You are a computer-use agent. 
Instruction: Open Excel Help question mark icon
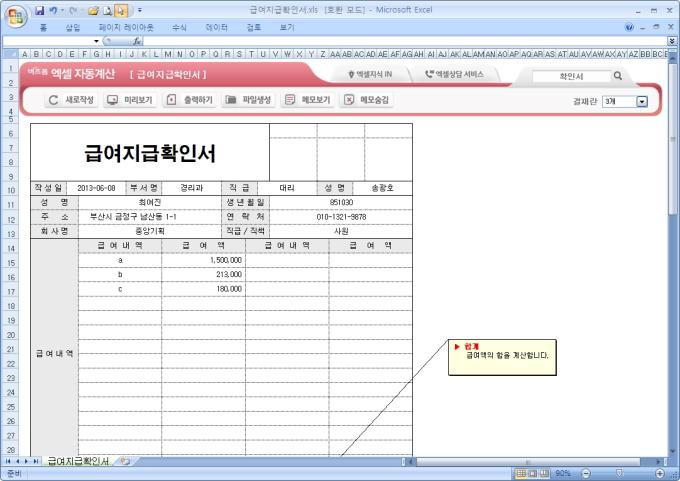point(629,27)
